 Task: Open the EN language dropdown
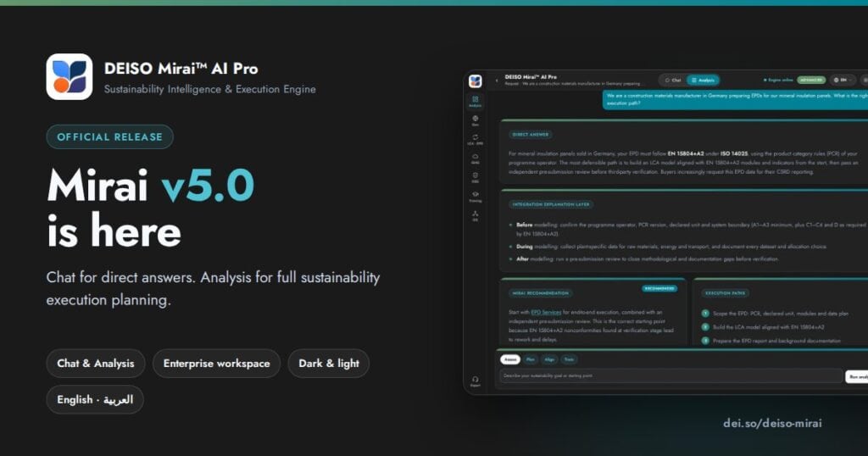pyautogui.click(x=843, y=81)
